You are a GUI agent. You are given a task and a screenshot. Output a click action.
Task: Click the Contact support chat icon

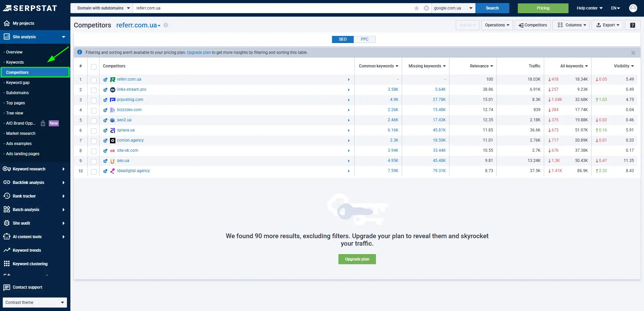[7, 287]
